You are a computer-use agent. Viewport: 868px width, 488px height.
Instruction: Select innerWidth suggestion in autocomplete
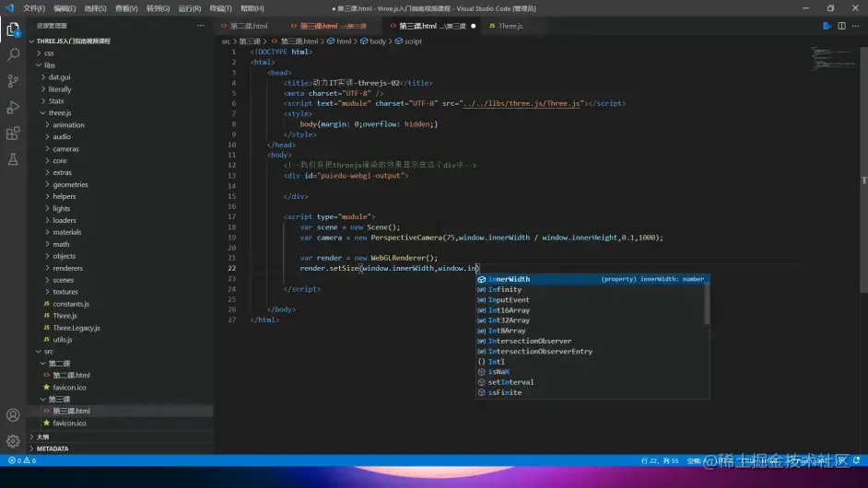click(592, 279)
